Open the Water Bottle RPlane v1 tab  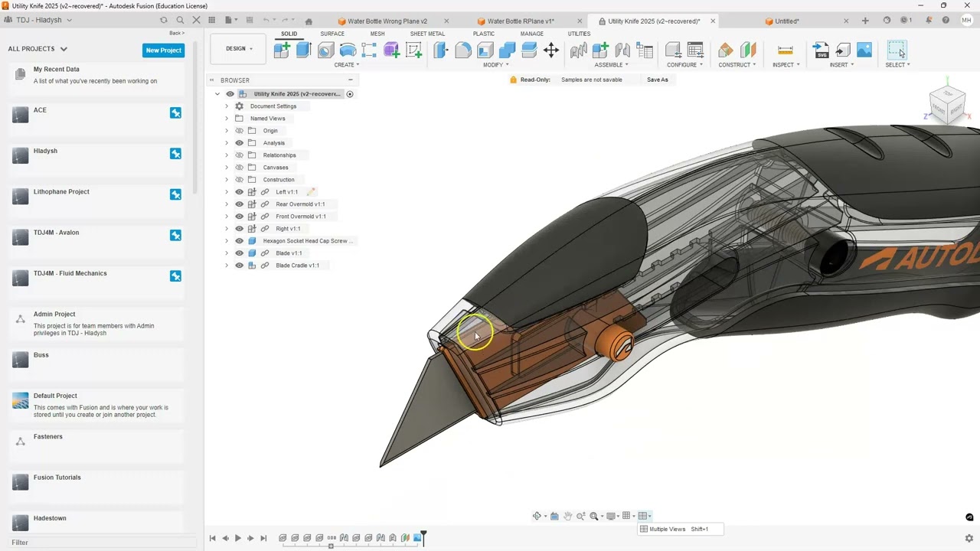pos(521,21)
